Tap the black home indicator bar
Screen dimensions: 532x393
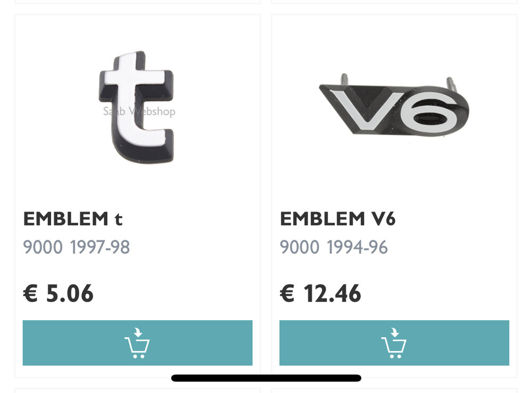click(x=266, y=378)
